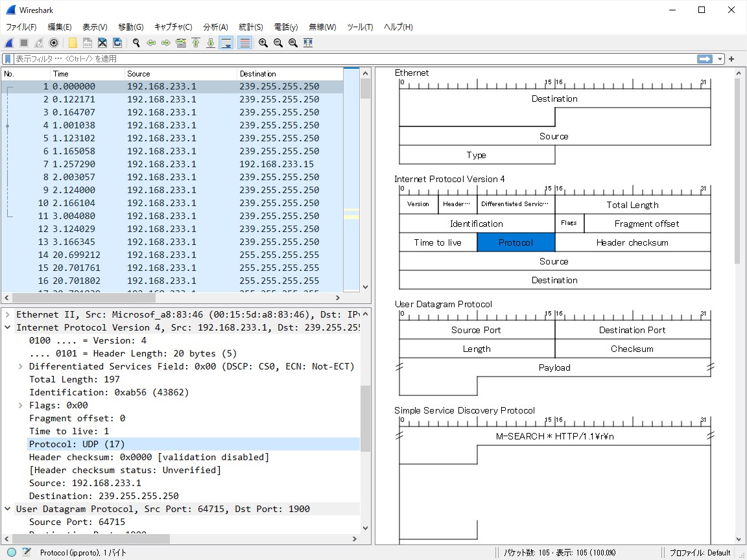This screenshot has width=747, height=560.
Task: Open the find packet search
Action: coord(136,43)
